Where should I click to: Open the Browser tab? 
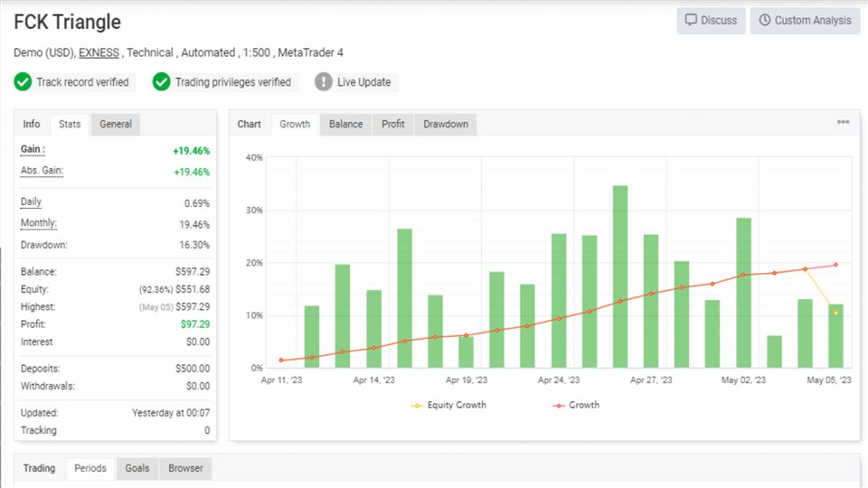tap(185, 468)
